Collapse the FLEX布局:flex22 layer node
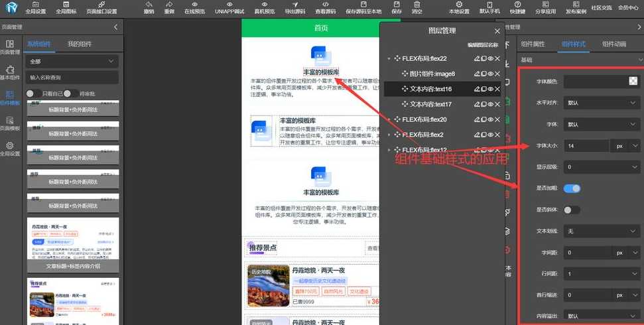 point(389,59)
